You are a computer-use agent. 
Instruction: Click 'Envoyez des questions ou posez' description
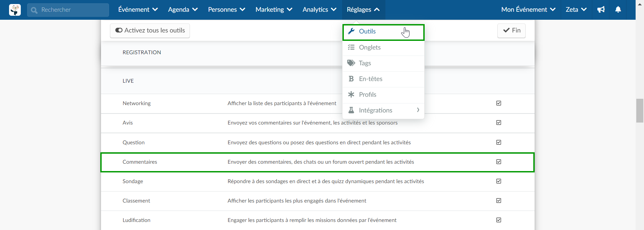(x=319, y=142)
